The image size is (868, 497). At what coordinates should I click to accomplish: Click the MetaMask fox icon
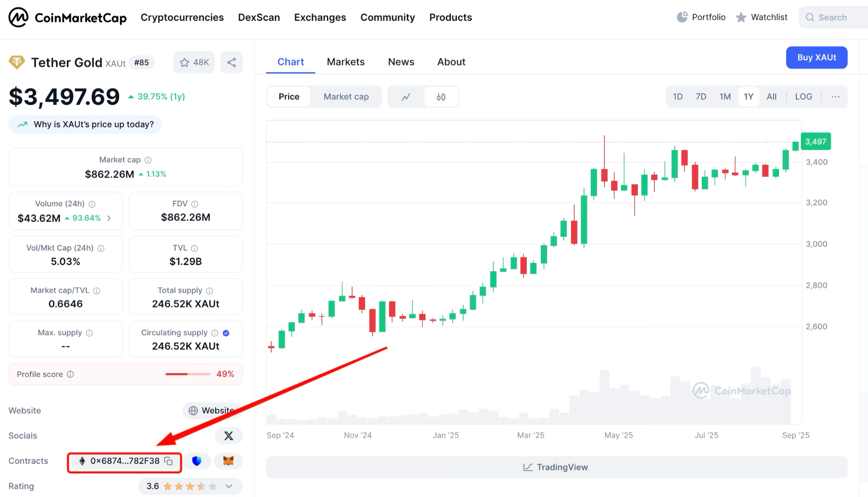click(228, 461)
